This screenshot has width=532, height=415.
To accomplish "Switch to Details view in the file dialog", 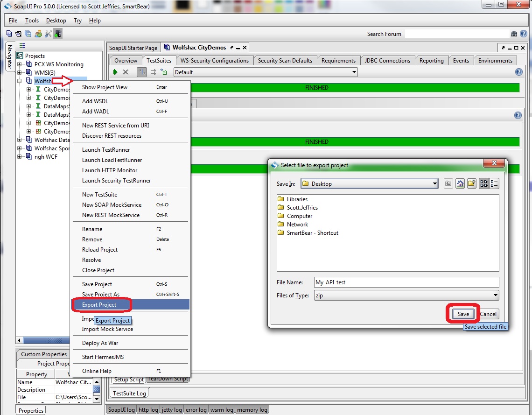I will click(495, 183).
